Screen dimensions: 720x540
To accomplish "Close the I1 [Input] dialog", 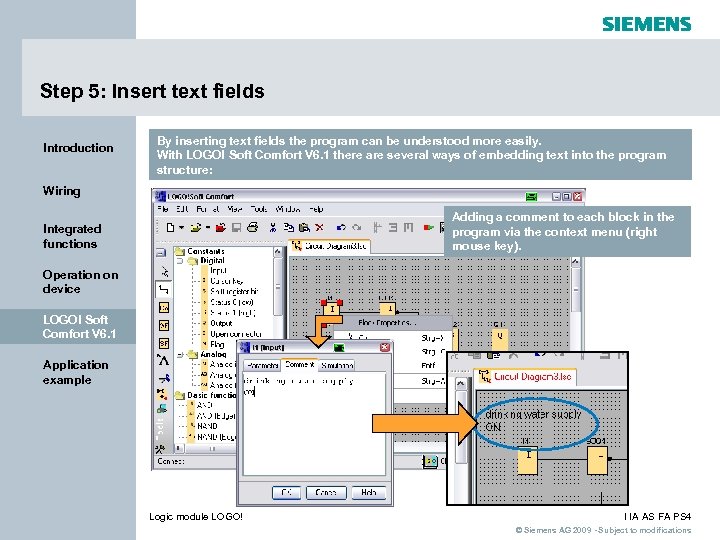I will point(385,347).
